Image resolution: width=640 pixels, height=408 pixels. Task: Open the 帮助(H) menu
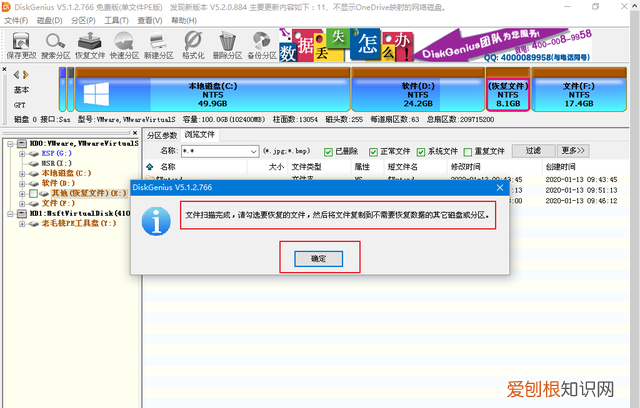pos(184,20)
